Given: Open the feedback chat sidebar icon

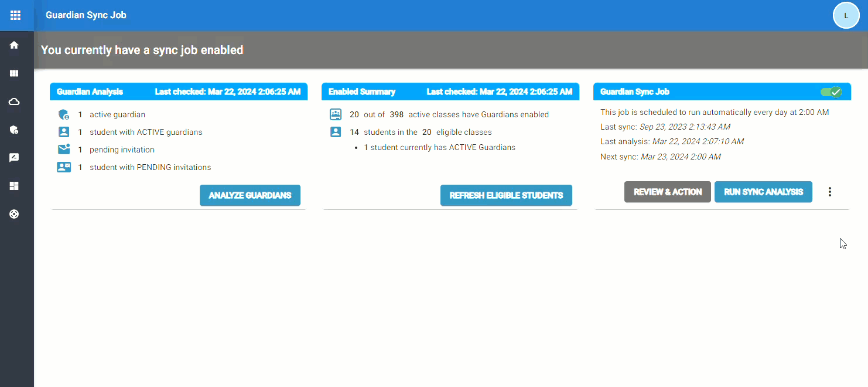Looking at the screenshot, I should pos(15,158).
